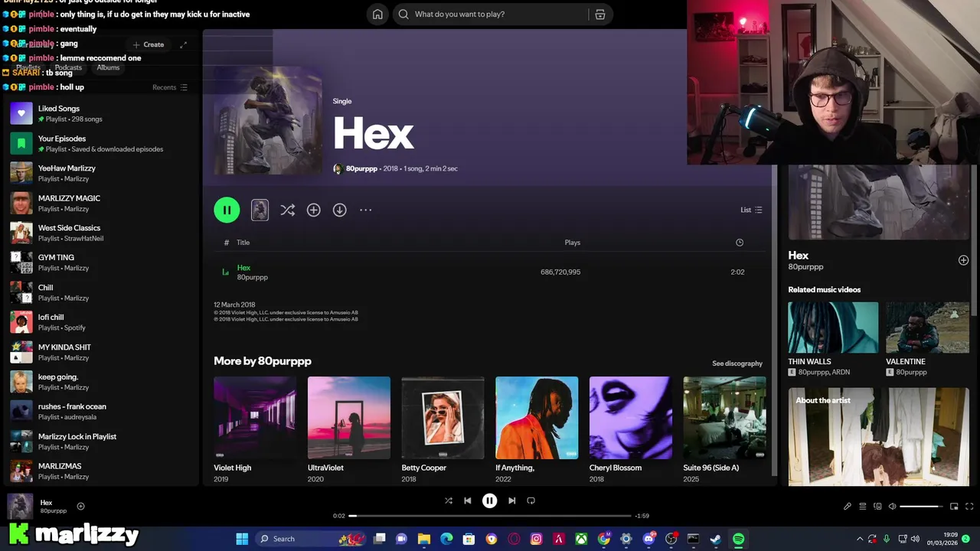Click See discography link

[737, 364]
